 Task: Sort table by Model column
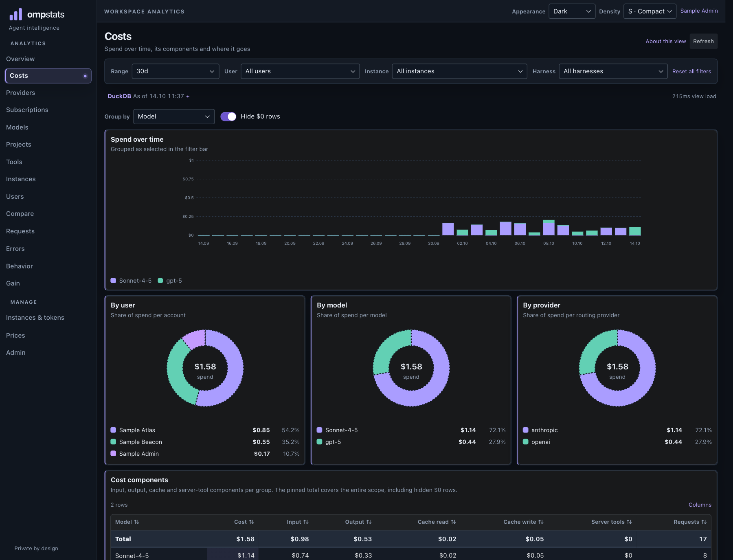click(127, 522)
